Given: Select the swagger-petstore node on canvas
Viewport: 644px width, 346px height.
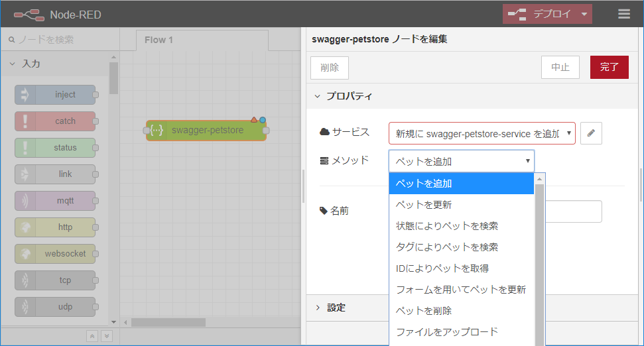Looking at the screenshot, I should pyautogui.click(x=206, y=131).
